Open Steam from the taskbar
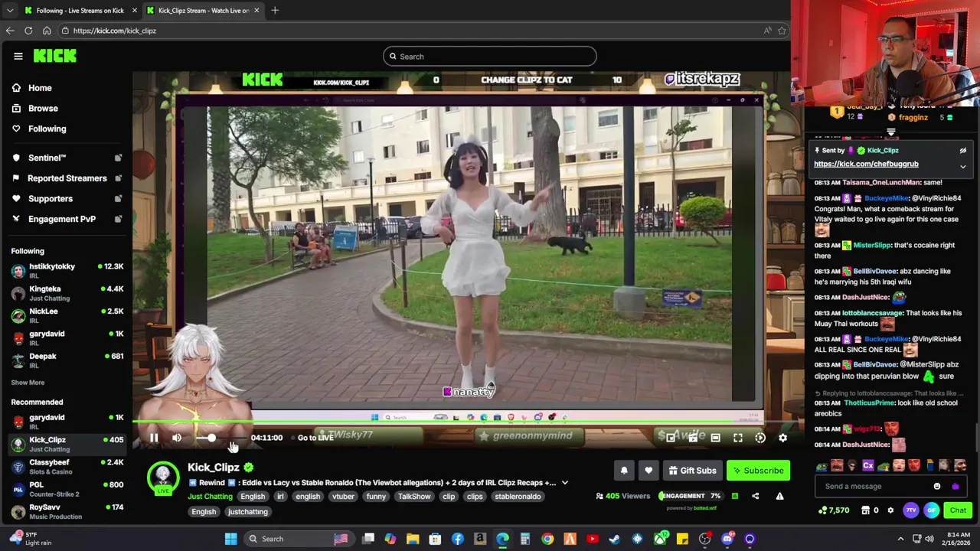 click(614, 539)
